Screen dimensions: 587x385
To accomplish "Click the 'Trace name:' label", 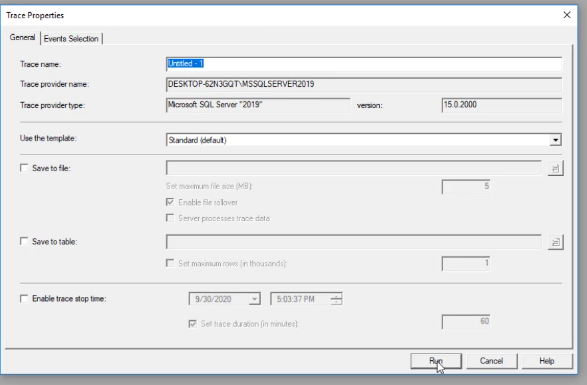I will pyautogui.click(x=40, y=64).
